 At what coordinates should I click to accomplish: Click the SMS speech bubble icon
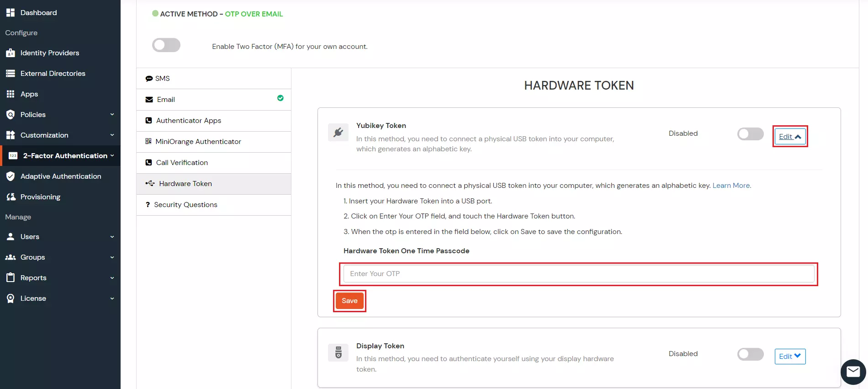[x=149, y=79]
